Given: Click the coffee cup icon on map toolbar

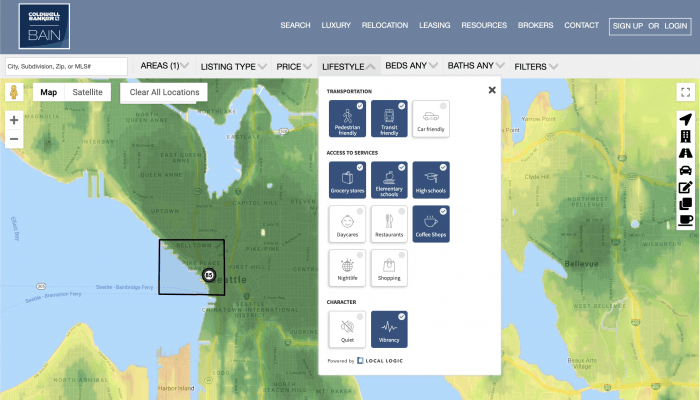Looking at the screenshot, I should tap(685, 220).
